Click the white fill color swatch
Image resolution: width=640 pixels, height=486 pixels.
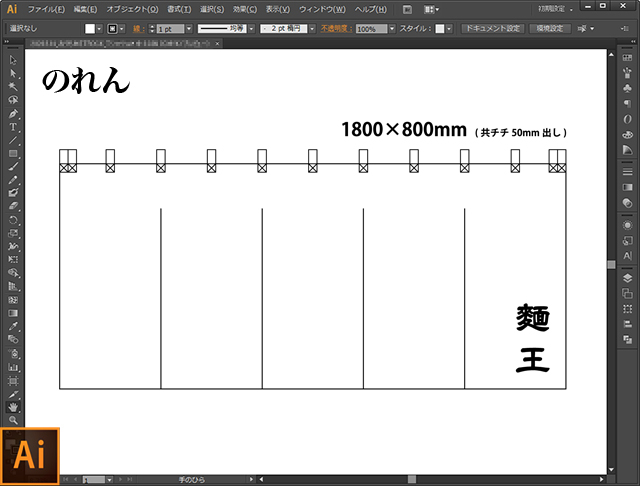[90, 29]
